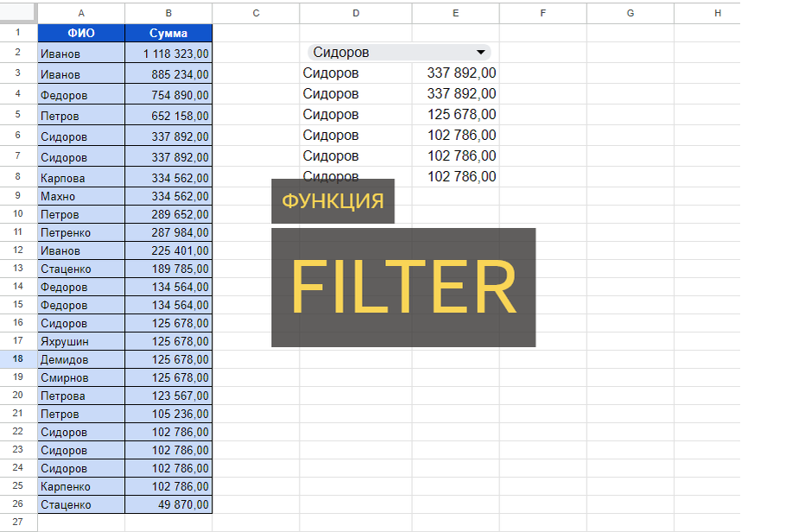Select cell with 189 785,00
The image size is (805, 532).
(168, 269)
